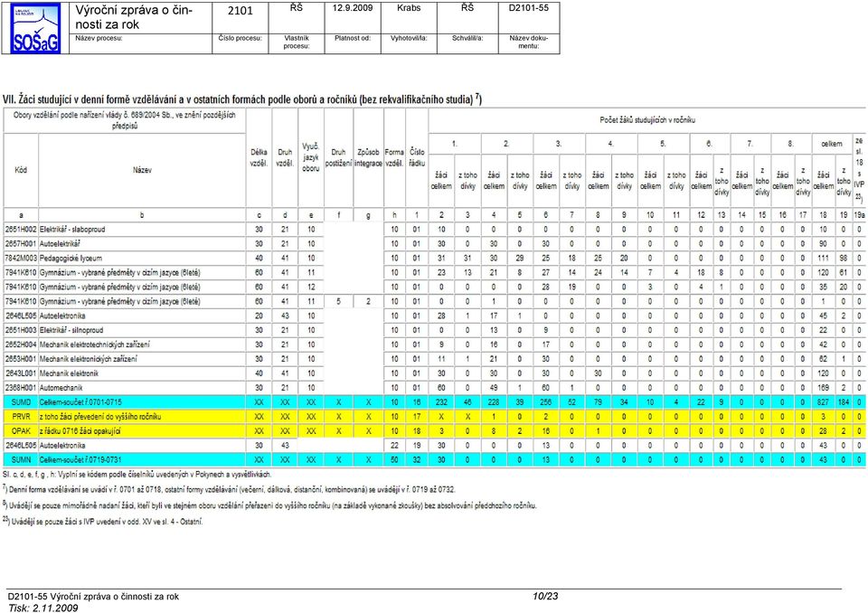Select code '2643L001'
Screen dimensions: 868x613
coord(21,373)
